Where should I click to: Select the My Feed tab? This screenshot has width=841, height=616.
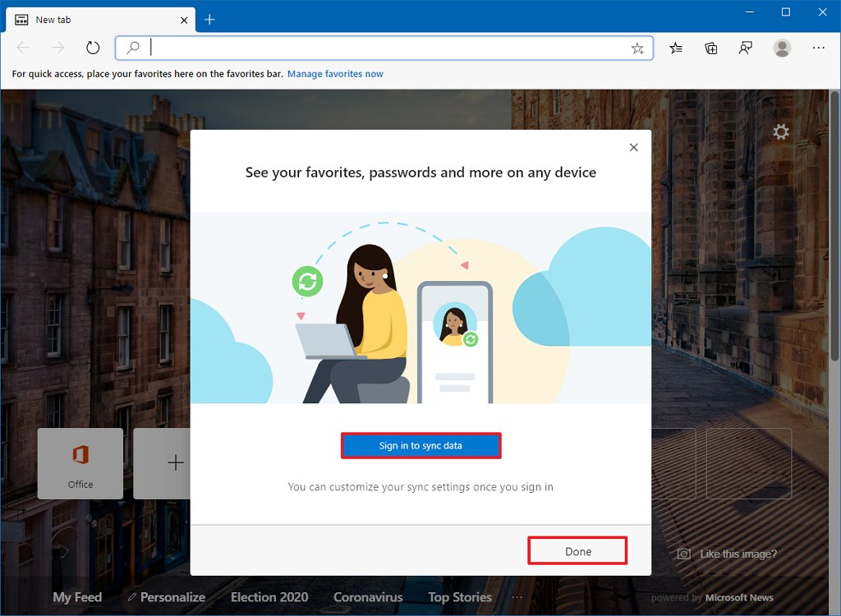click(77, 597)
